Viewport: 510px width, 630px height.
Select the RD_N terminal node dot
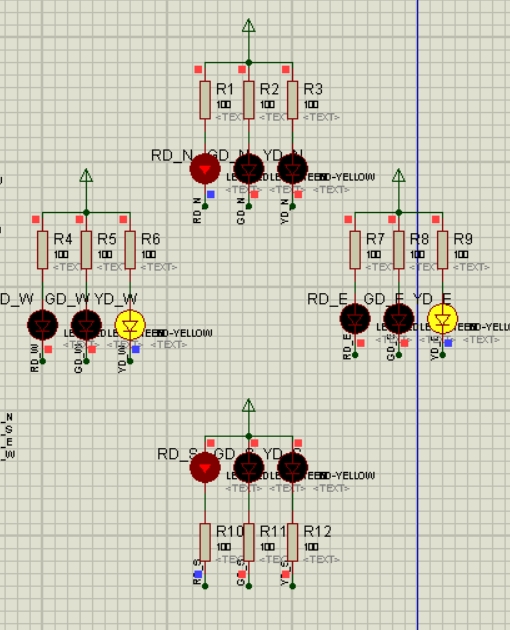(205, 207)
